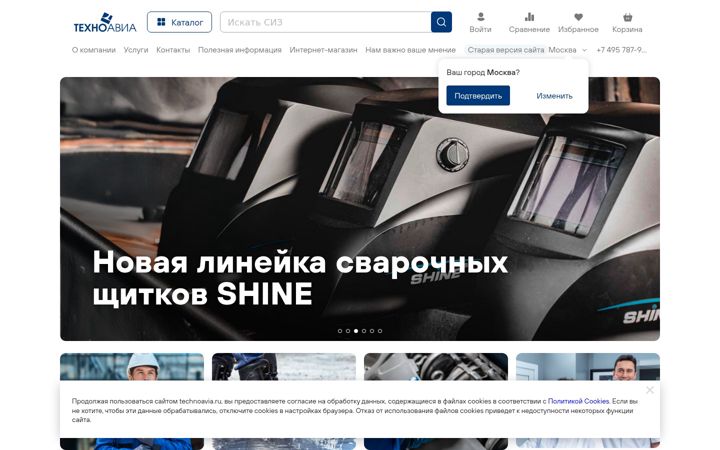Open the card with smiling office man
This screenshot has height=450, width=720.
[588, 366]
